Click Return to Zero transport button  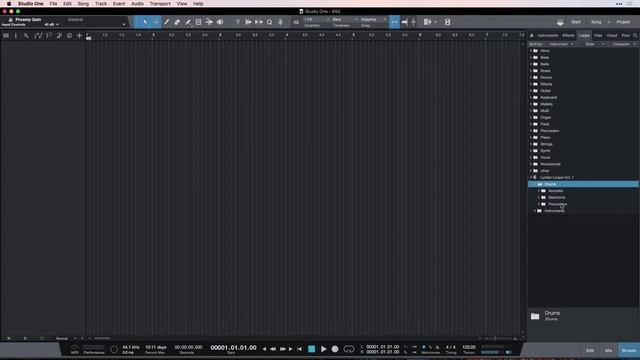coord(299,349)
